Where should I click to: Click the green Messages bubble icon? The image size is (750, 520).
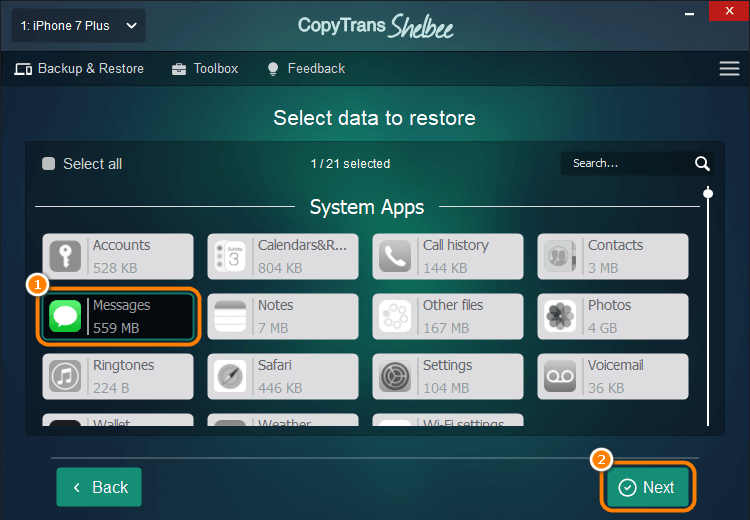pyautogui.click(x=65, y=316)
